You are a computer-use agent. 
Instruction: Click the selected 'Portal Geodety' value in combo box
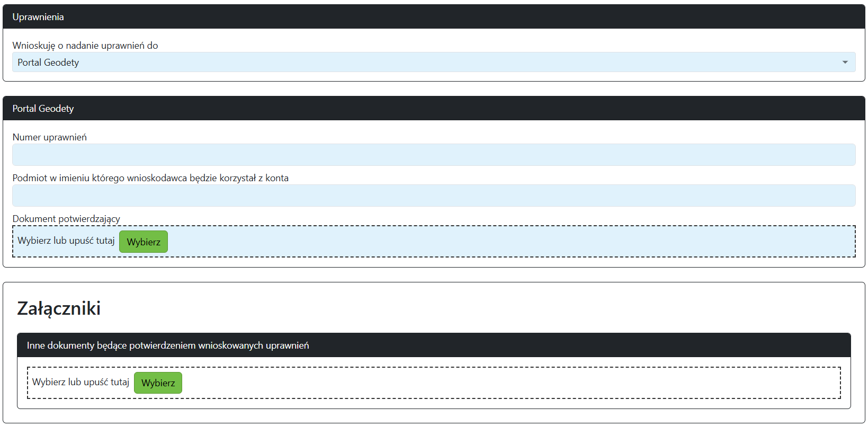click(x=48, y=63)
